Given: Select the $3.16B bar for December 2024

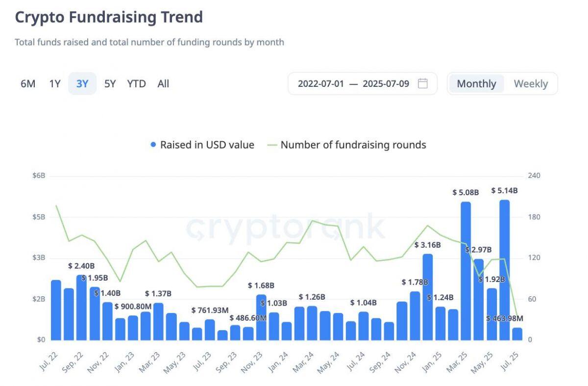Looking at the screenshot, I should tap(427, 297).
